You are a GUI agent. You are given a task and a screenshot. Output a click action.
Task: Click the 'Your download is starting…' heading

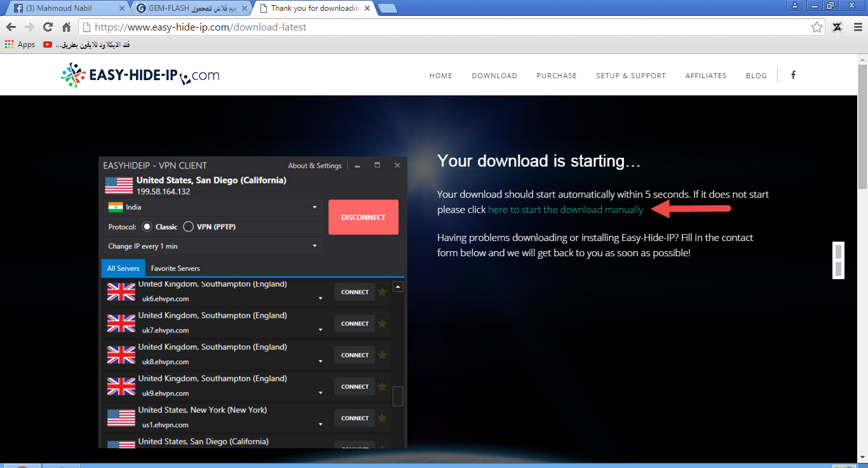[x=539, y=162]
